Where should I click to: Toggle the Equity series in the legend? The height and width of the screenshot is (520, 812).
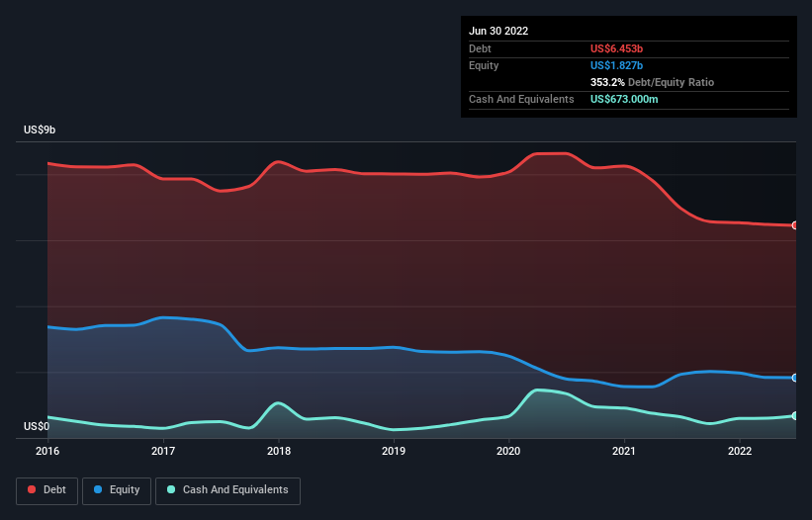pos(117,490)
